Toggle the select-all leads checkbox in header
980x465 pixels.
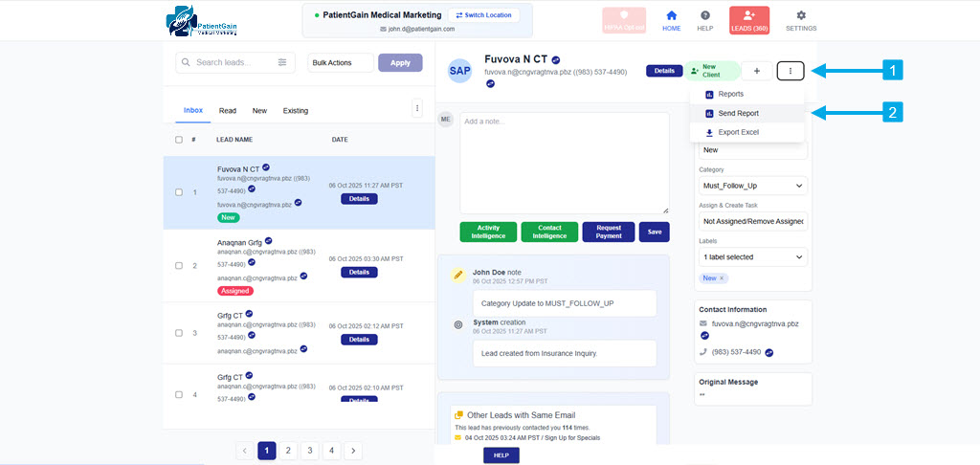[x=179, y=140]
